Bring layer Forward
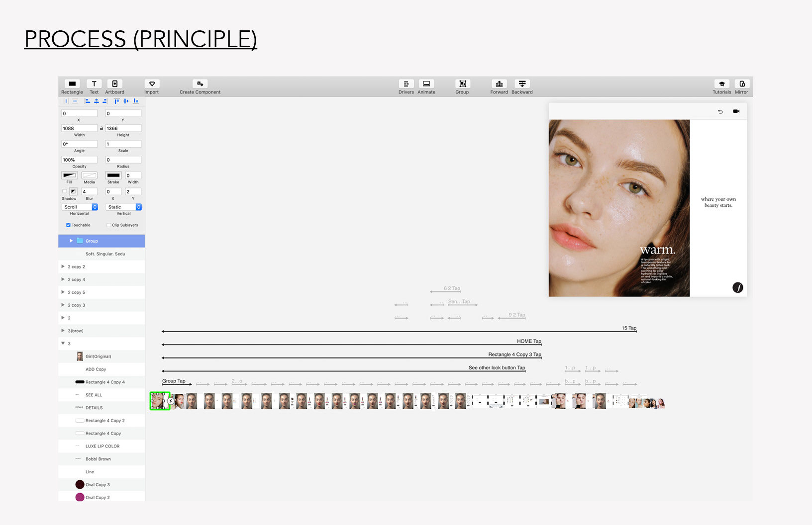Viewport: 812px width, 525px height. tap(499, 84)
